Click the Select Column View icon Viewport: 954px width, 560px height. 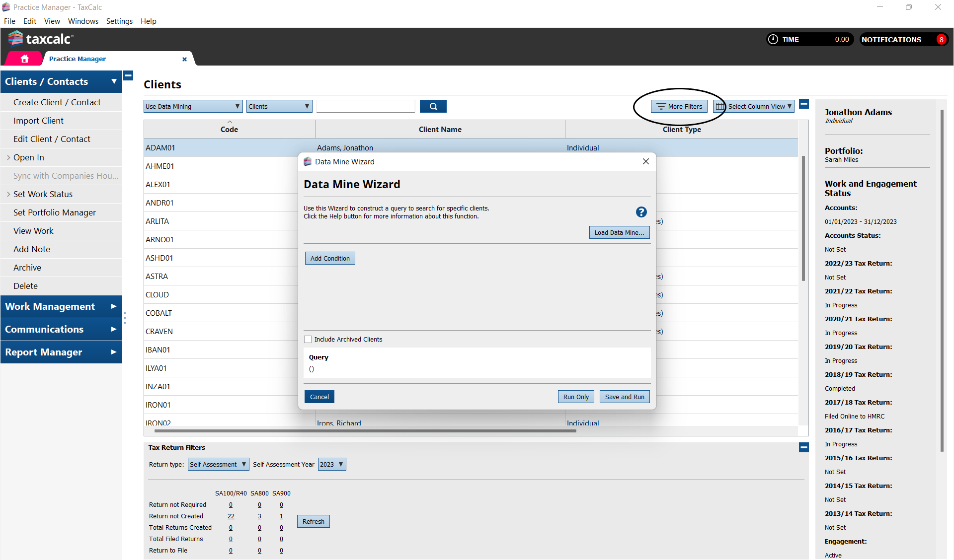point(720,106)
